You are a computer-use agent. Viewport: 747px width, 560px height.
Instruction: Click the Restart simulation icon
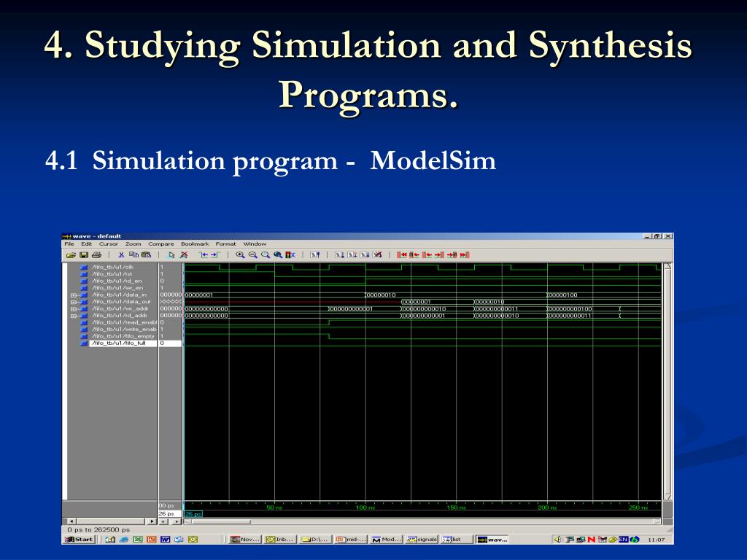pos(315,254)
